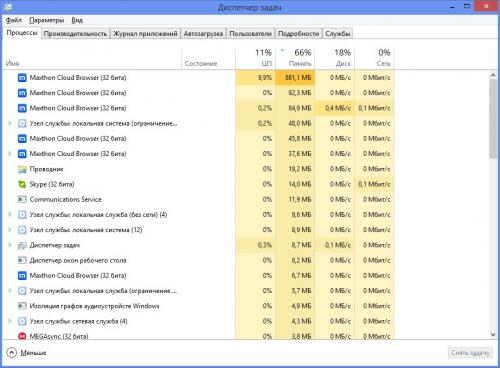Click Меньше to show fewer details
Screen dimensions: 500x368
(33, 353)
